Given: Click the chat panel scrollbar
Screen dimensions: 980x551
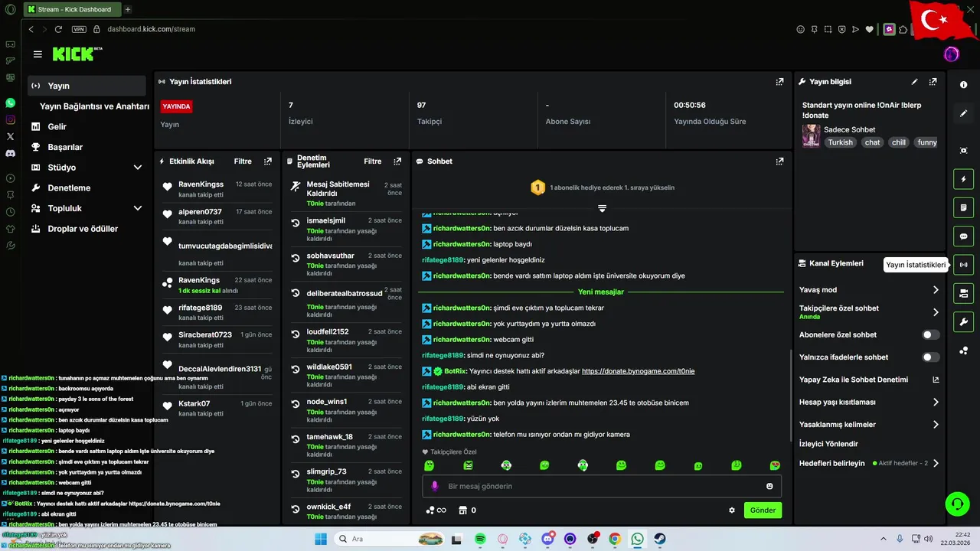Looking at the screenshot, I should tap(791, 394).
